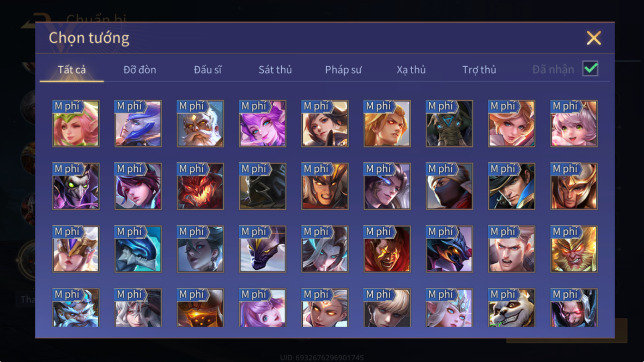The width and height of the screenshot is (644, 362).
Task: Choose the white-bearded old man hero portrait
Action: (x=200, y=123)
